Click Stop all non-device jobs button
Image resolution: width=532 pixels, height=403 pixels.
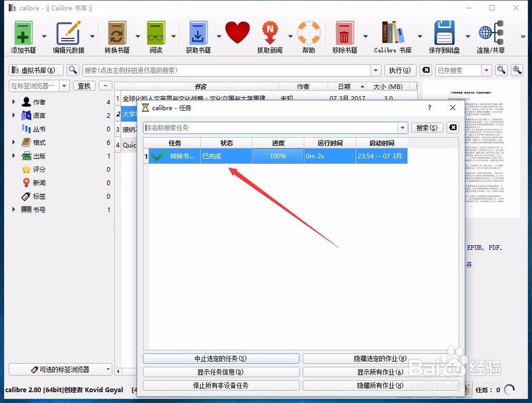coord(221,385)
